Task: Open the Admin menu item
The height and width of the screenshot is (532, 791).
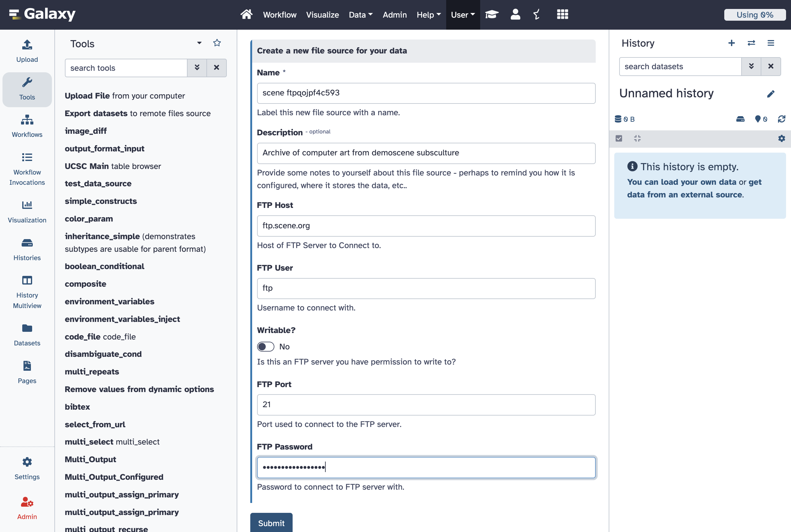Action: pos(395,15)
